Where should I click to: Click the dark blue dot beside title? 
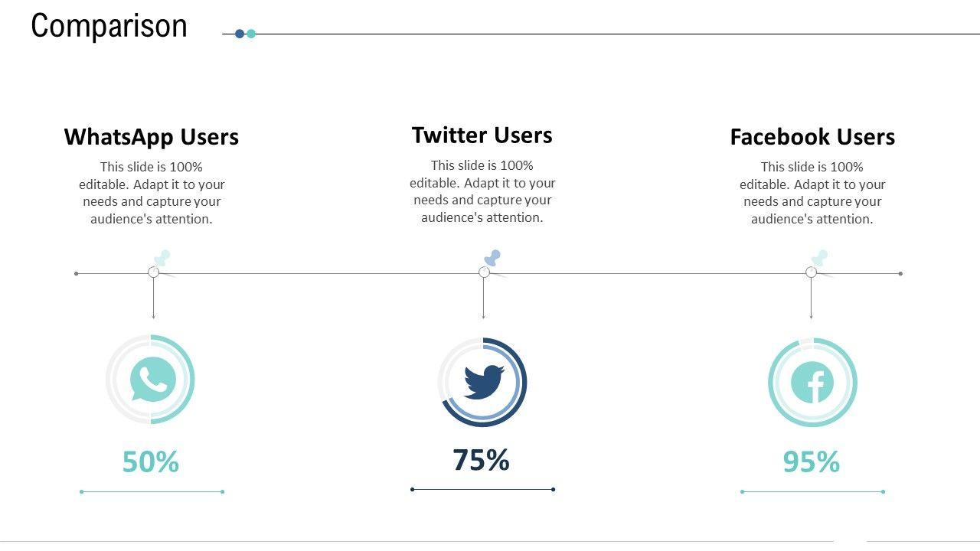(240, 34)
